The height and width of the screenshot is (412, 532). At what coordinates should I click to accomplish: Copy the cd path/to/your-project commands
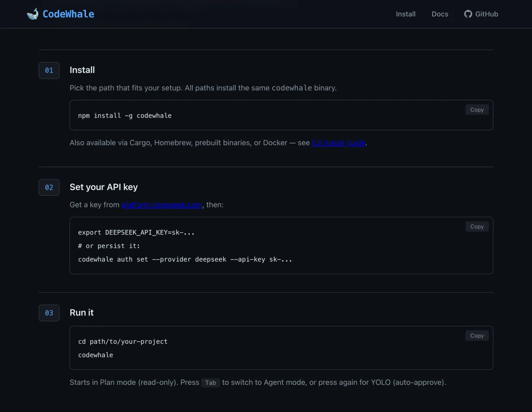477,336
